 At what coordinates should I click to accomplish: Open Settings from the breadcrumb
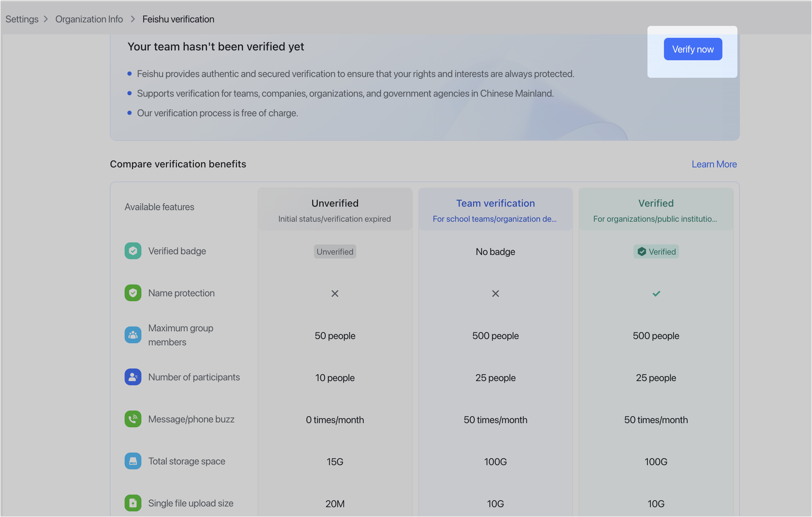22,19
